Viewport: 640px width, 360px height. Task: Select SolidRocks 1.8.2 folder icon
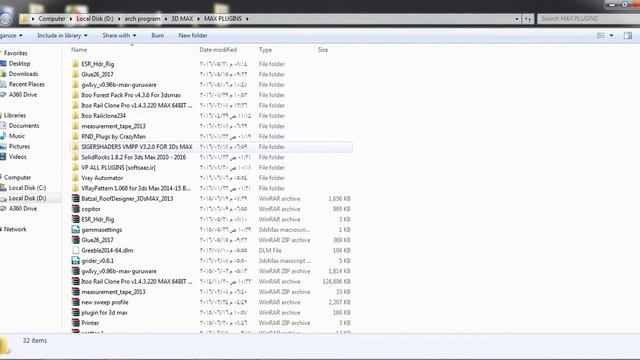point(76,157)
